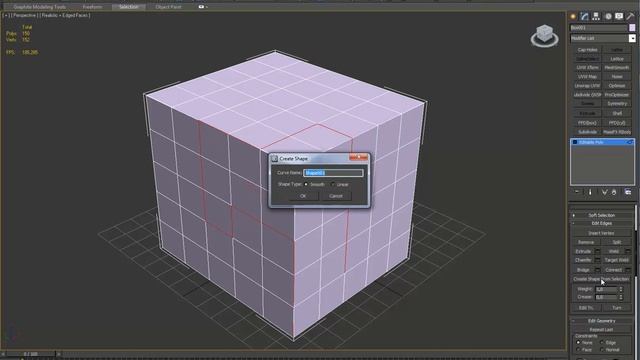The image size is (640, 360).
Task: Open the Display command panel tab
Action: 619,16
